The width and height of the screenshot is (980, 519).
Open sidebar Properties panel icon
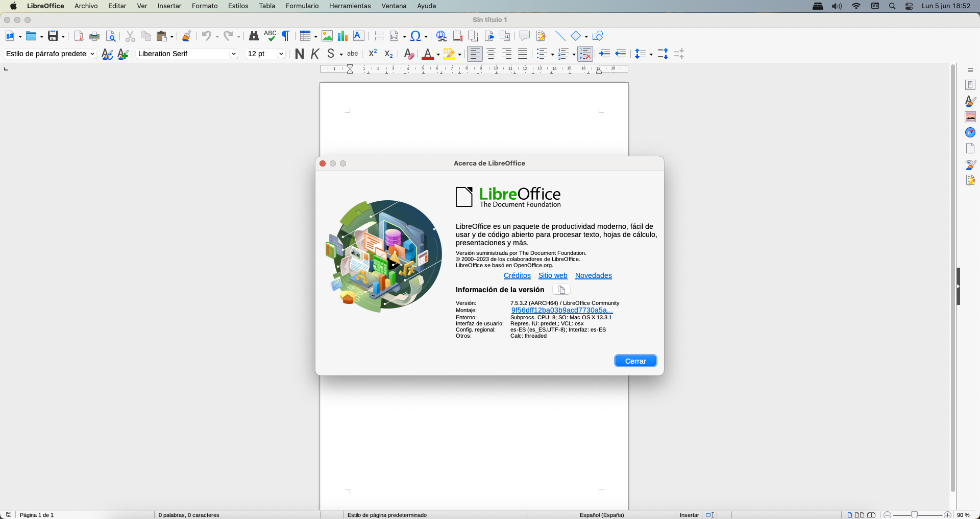click(970, 85)
